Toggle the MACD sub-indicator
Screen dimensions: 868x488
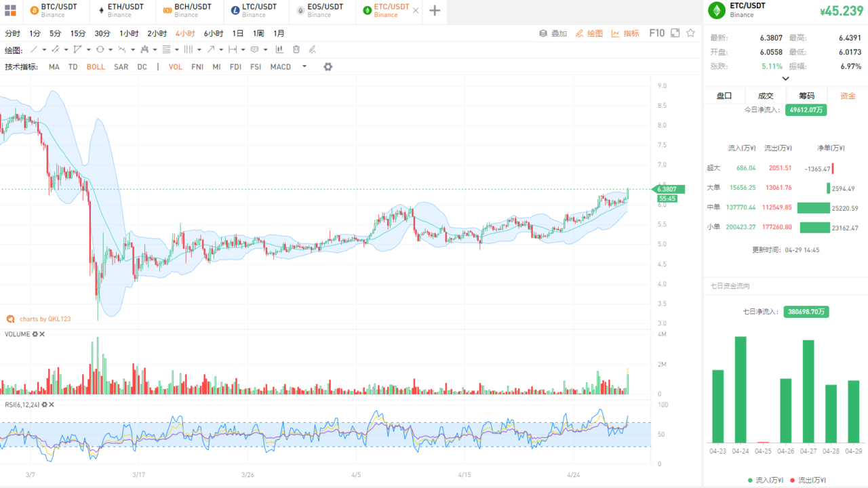[x=281, y=67]
